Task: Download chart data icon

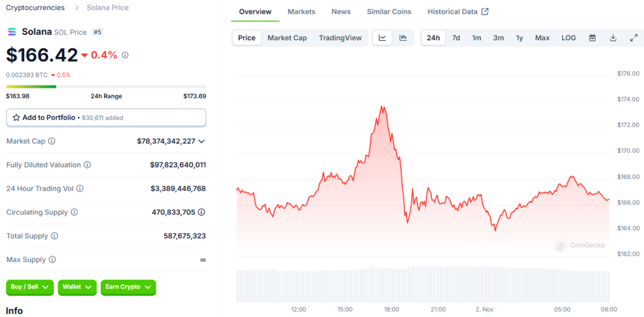Action: [613, 38]
